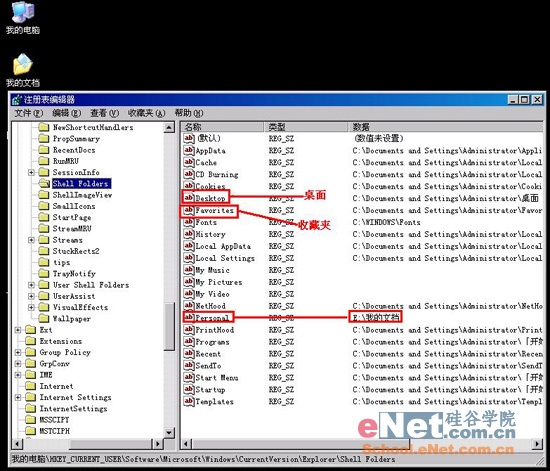Image resolution: width=550 pixels, height=471 pixels.
Task: Click the NewShortcutHandlers folder icon
Action: [44, 127]
